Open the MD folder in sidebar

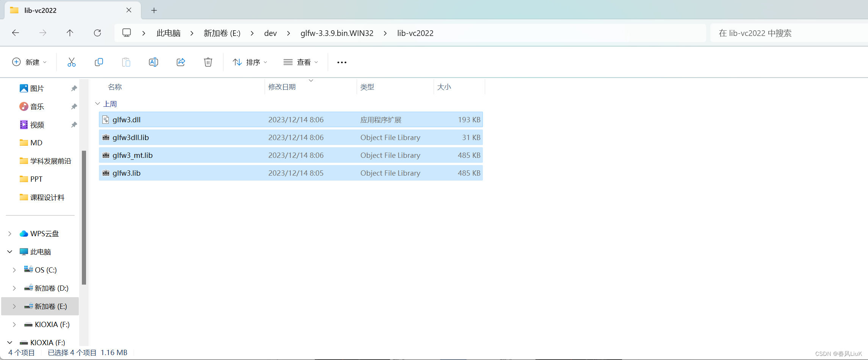[36, 143]
